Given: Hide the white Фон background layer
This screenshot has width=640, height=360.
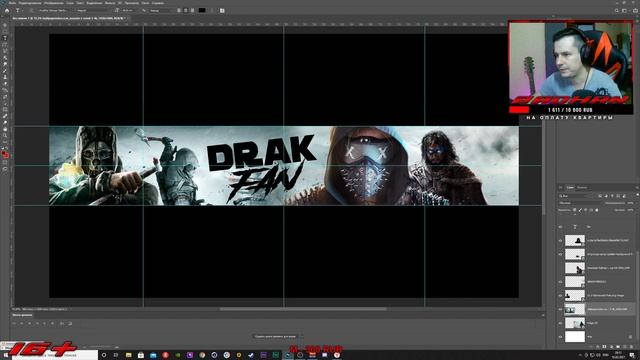Looking at the screenshot, I should (x=560, y=337).
